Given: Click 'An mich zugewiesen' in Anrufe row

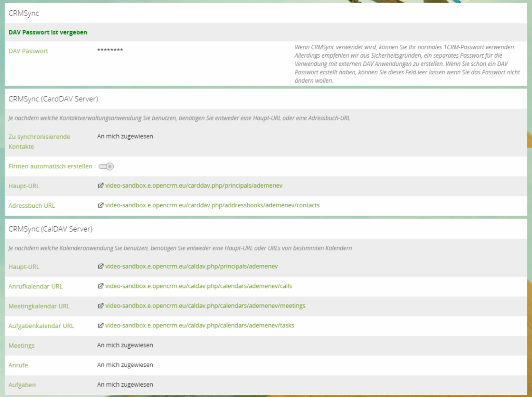Looking at the screenshot, I should [x=125, y=365].
